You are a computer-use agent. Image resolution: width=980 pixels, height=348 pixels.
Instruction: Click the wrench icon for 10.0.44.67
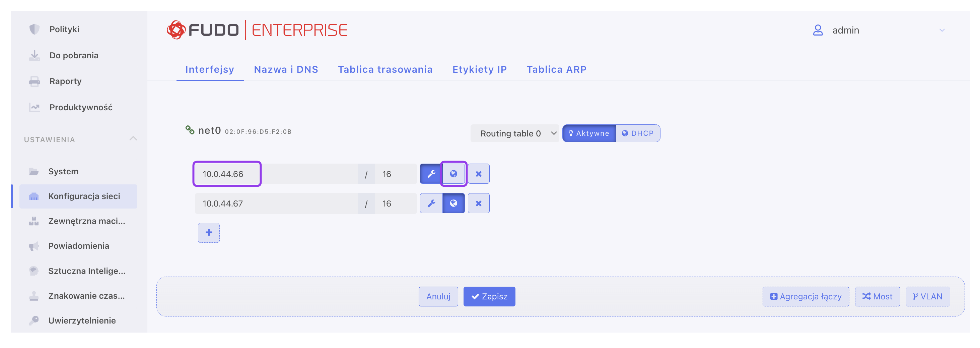pos(431,203)
